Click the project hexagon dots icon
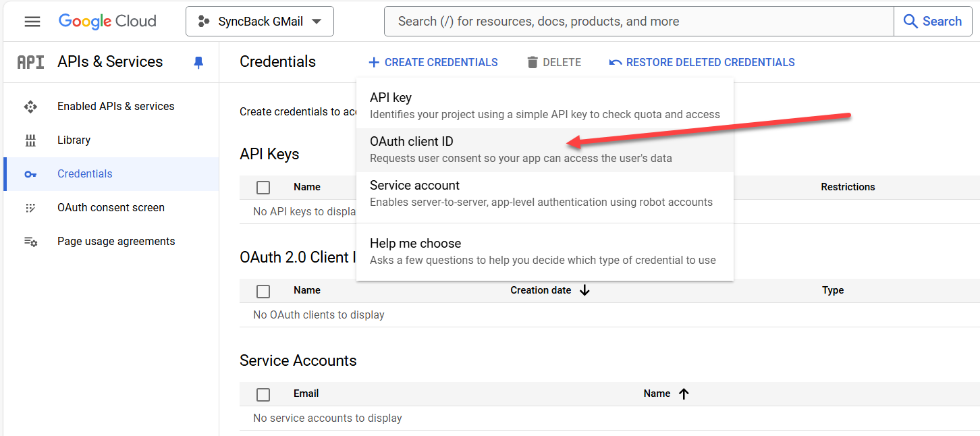The width and height of the screenshot is (980, 436). tap(203, 22)
